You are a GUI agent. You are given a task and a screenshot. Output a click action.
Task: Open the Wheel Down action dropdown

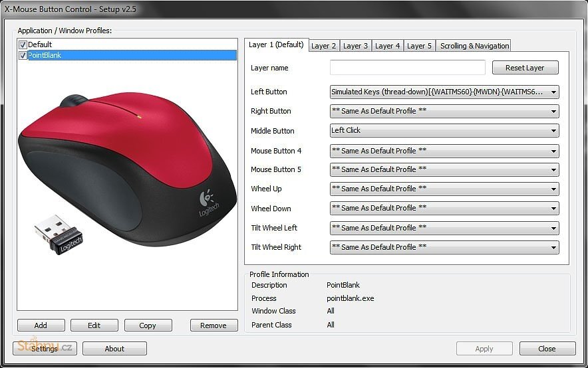444,208
